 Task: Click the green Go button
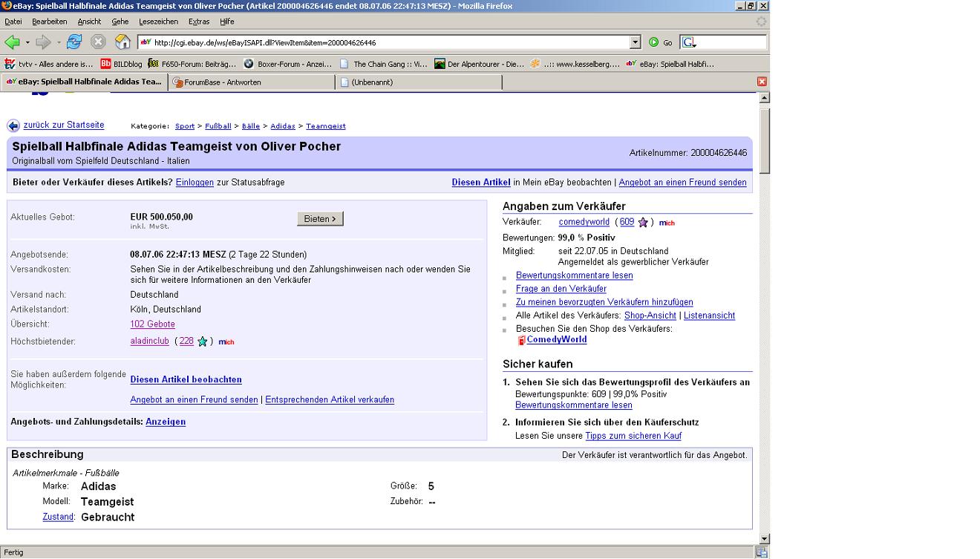pyautogui.click(x=660, y=42)
